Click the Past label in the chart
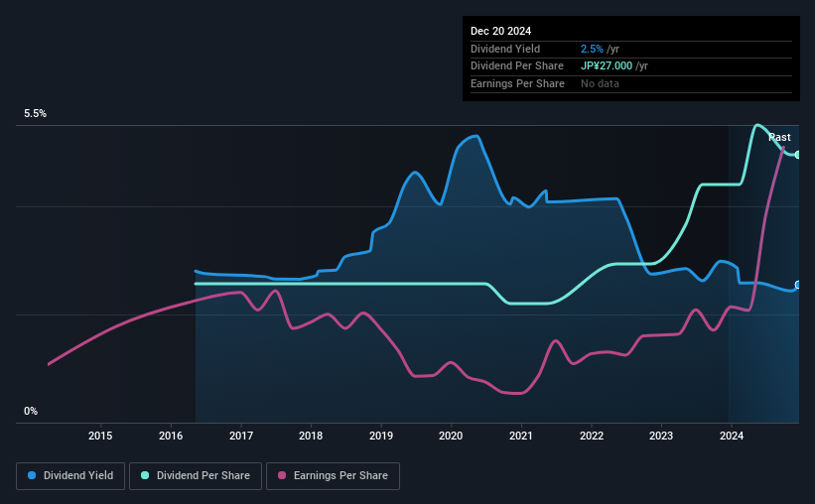The width and height of the screenshot is (815, 504). 779,137
